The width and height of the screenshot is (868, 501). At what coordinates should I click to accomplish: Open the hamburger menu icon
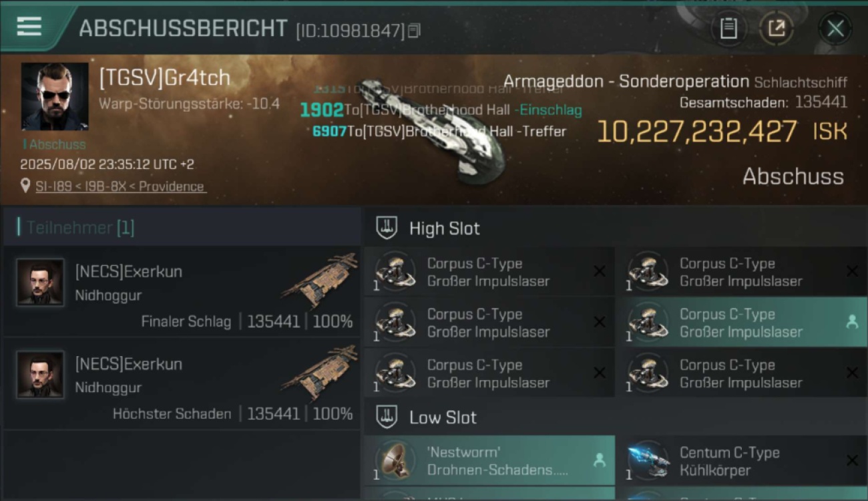[29, 26]
